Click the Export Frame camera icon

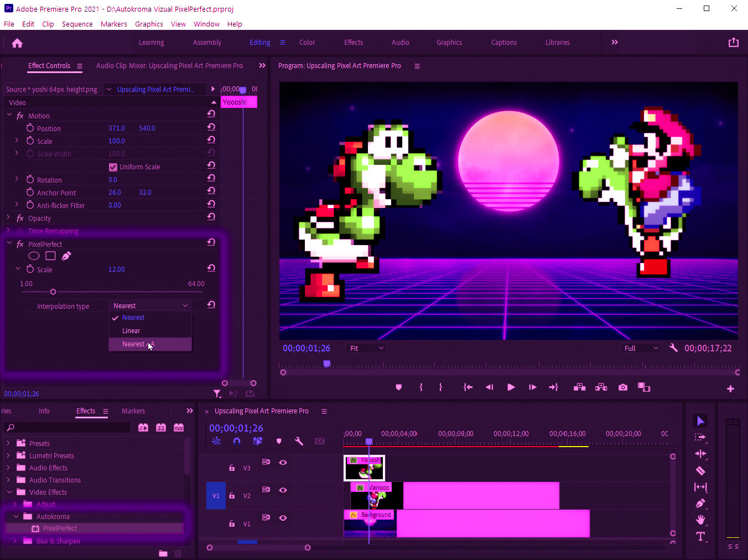(x=623, y=387)
